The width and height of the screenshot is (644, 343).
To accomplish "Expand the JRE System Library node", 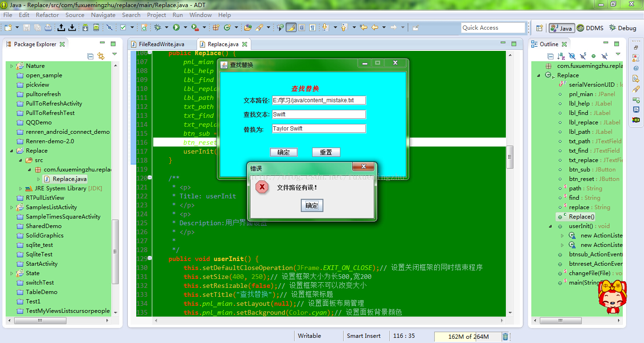I will click(20, 188).
